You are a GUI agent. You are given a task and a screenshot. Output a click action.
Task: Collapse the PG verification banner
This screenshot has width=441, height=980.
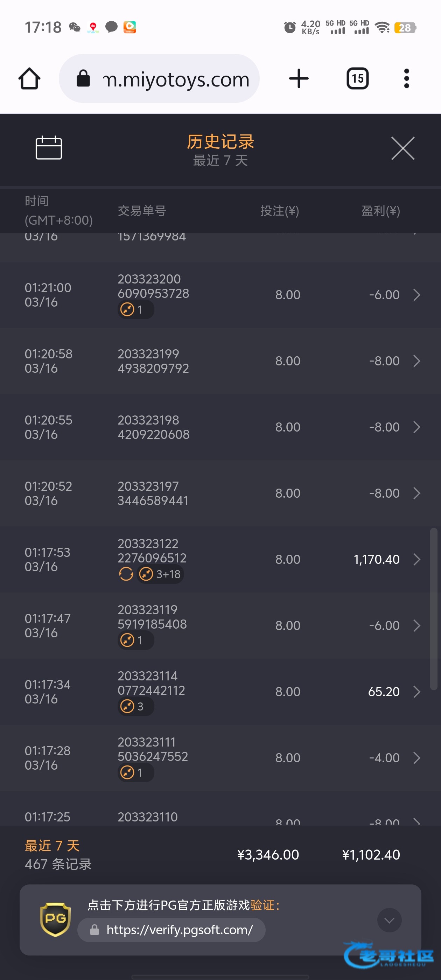point(389,920)
